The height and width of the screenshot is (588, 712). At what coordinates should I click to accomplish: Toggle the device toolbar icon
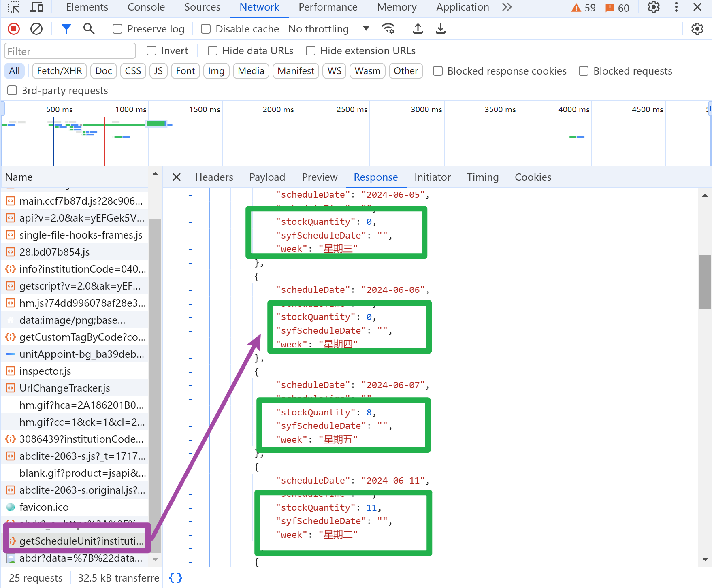(x=37, y=7)
